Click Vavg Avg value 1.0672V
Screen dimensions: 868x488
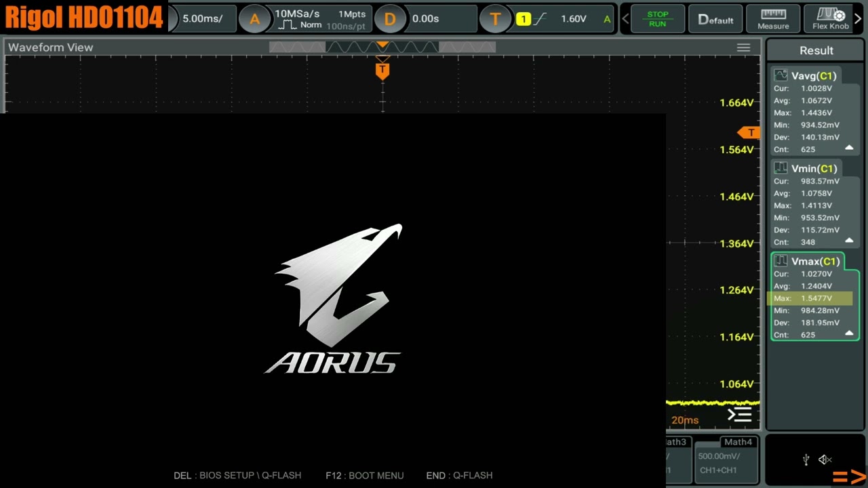click(x=816, y=101)
